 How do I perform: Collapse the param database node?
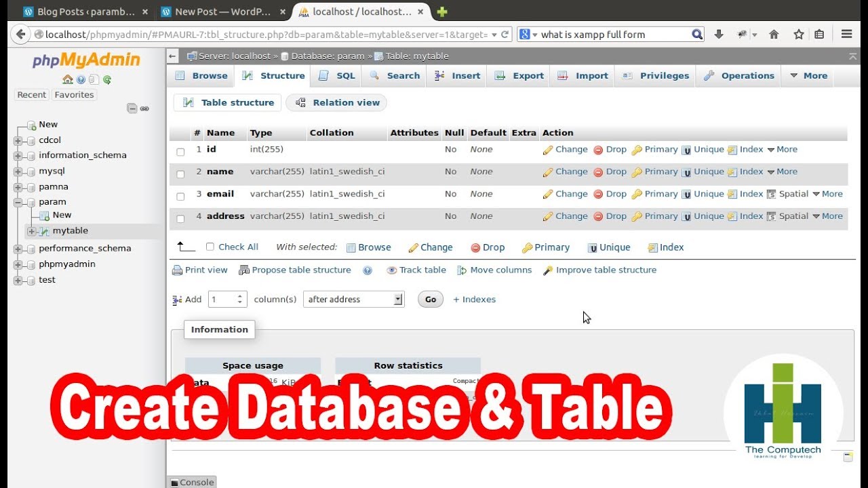coord(18,203)
